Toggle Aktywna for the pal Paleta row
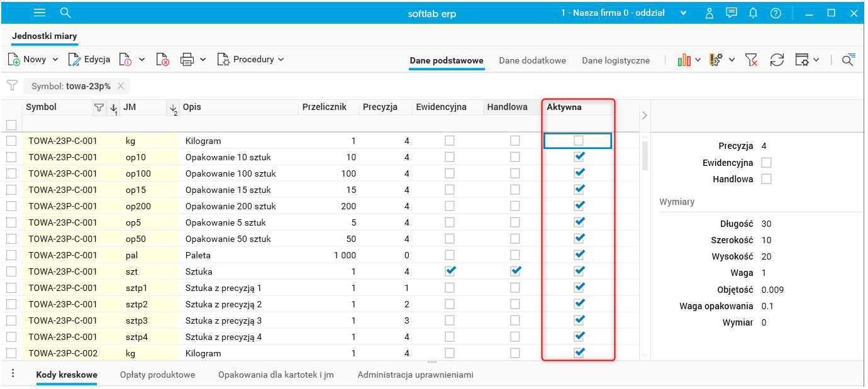Image resolution: width=868 pixels, height=389 pixels. [x=579, y=255]
